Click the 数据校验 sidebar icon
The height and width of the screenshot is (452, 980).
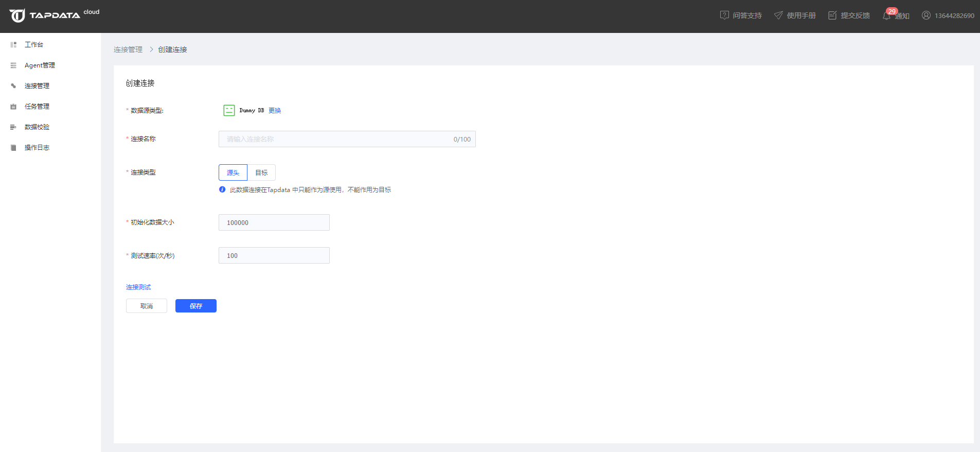point(13,127)
